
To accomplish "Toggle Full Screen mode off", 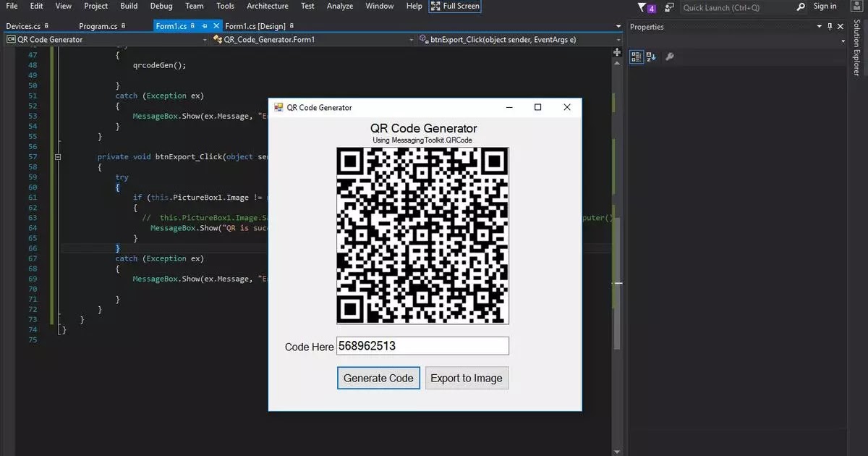I will coord(455,7).
